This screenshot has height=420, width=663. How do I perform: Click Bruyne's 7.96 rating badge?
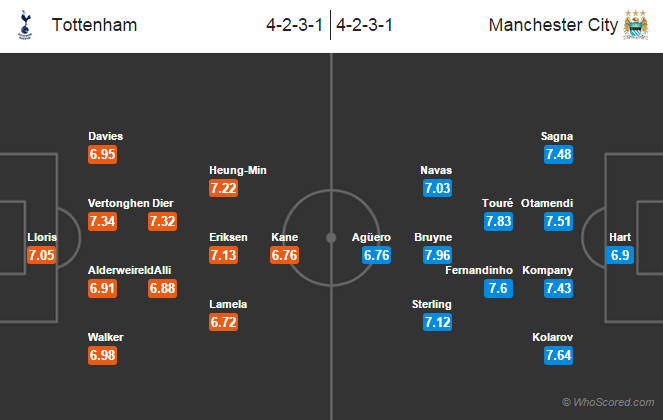437,255
